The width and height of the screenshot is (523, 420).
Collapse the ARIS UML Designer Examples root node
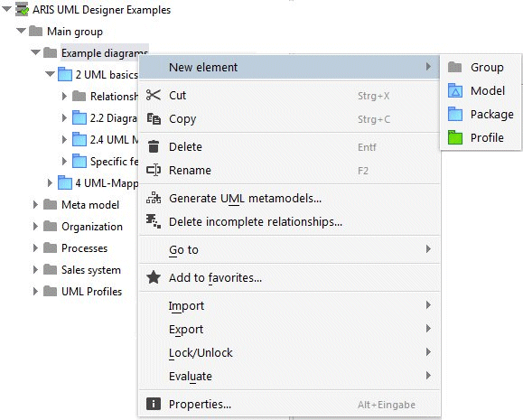[x=6, y=9]
